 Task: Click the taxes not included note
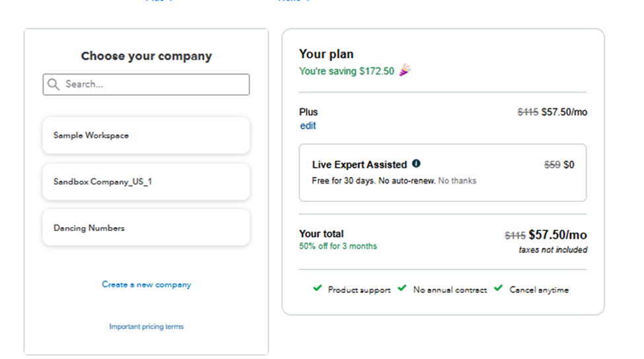[553, 250]
